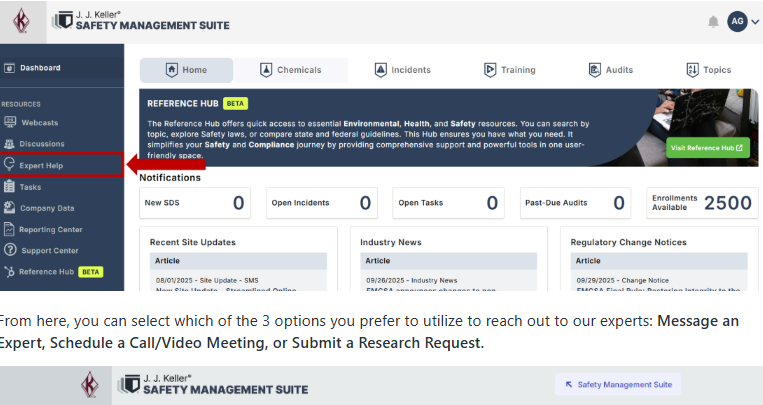
Task: Open the Open Incidents notification card
Action: 322,203
